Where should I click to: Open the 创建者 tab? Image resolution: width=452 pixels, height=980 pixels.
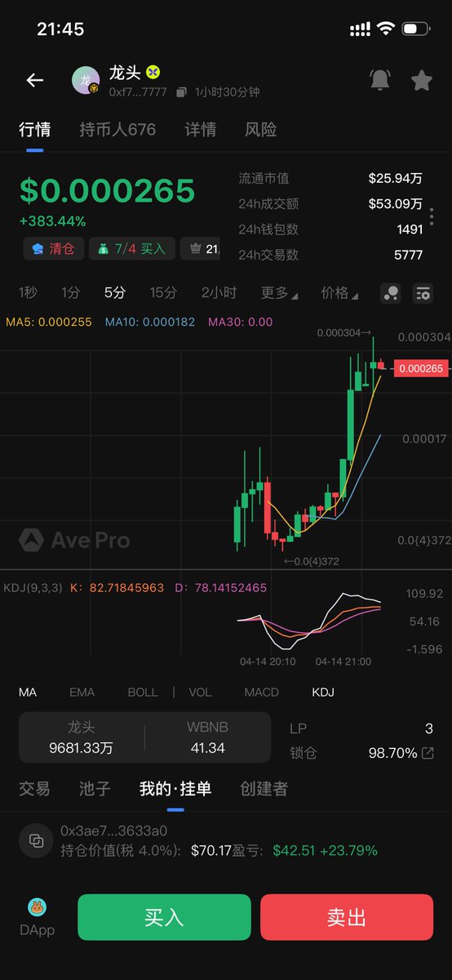tap(264, 789)
